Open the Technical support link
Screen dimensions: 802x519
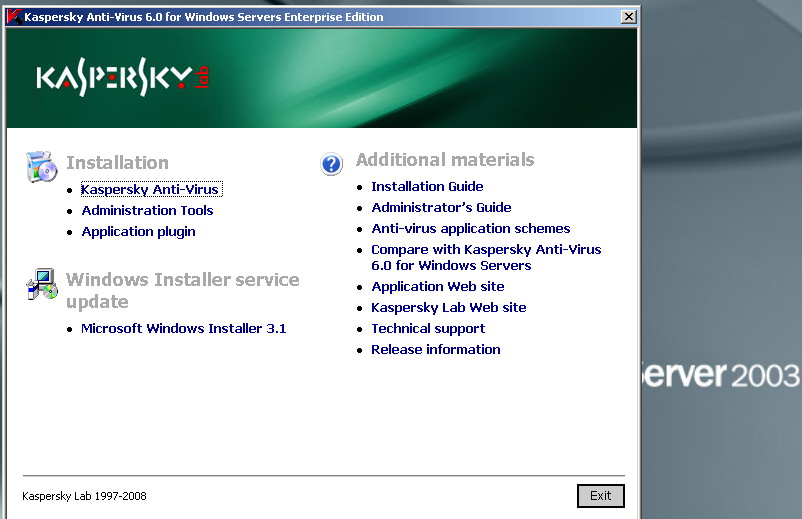coord(428,328)
